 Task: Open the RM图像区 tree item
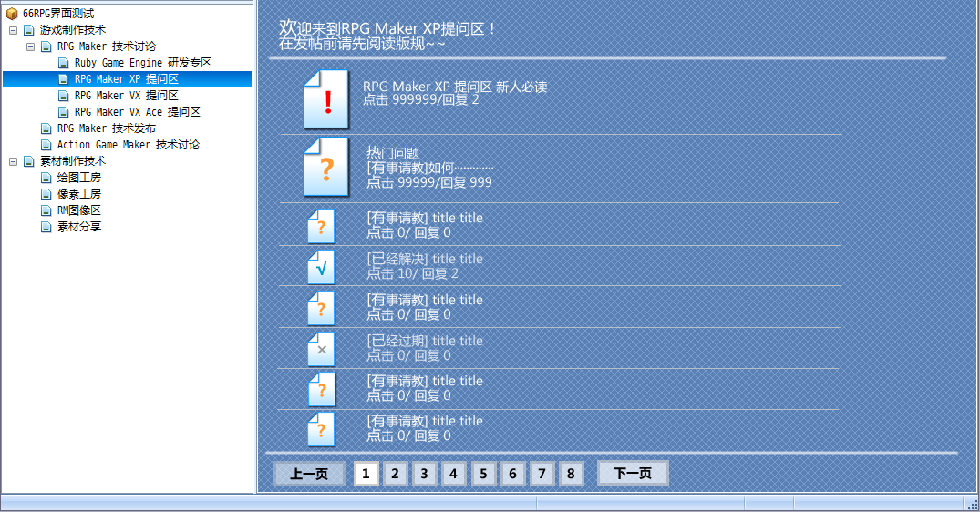(78, 210)
